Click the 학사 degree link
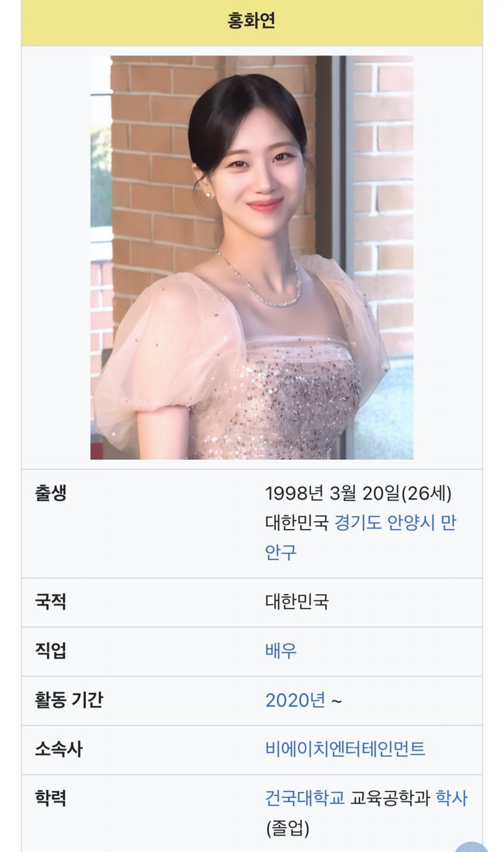The height and width of the screenshot is (852, 504). (451, 798)
